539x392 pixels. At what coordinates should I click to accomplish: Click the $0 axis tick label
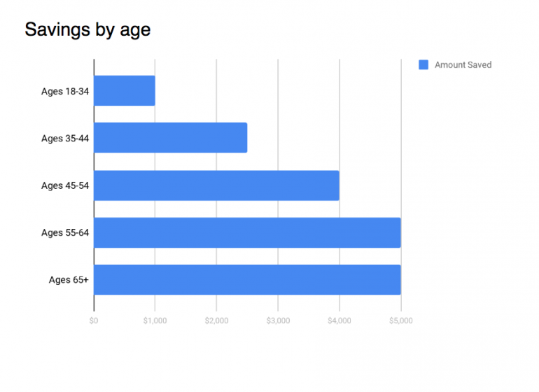point(94,321)
